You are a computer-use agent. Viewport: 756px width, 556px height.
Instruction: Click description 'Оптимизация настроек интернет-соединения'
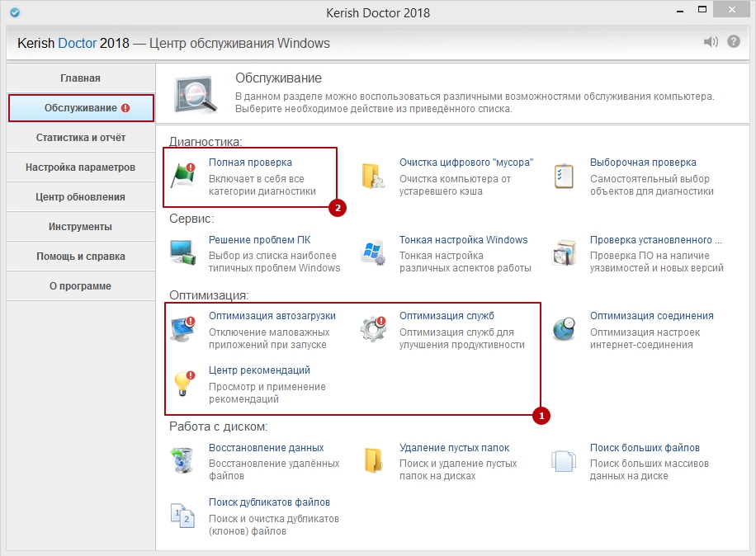pyautogui.click(x=645, y=339)
